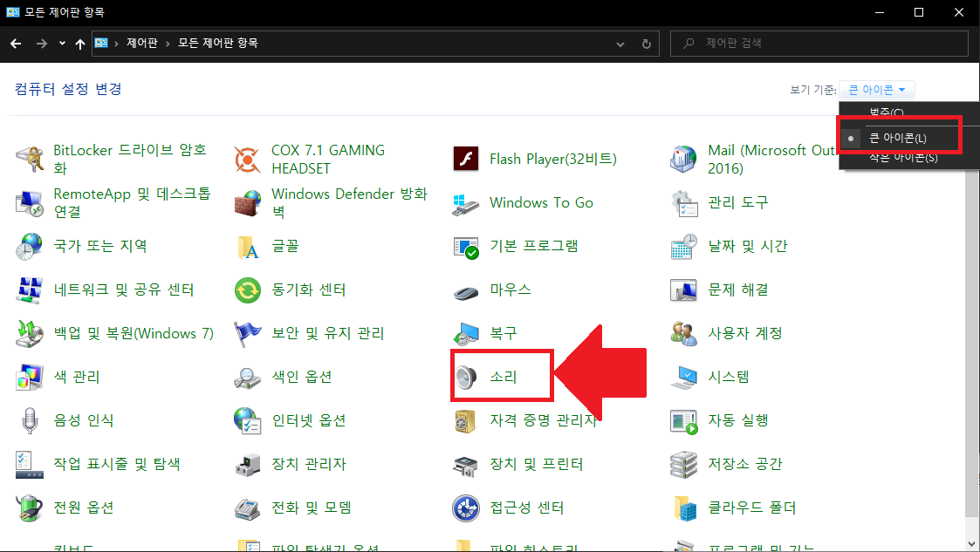980x552 pixels.
Task: Open the Windows Defender 방화벽 icon
Action: pyautogui.click(x=248, y=203)
